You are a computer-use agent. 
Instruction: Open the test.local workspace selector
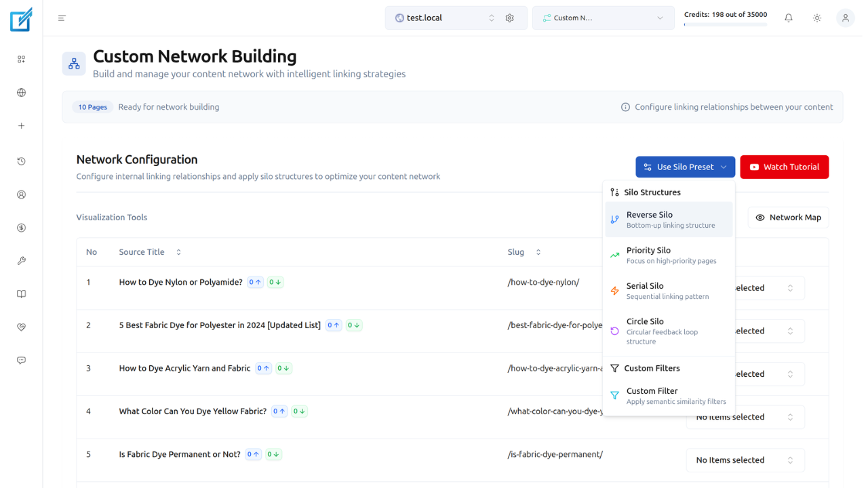click(448, 18)
